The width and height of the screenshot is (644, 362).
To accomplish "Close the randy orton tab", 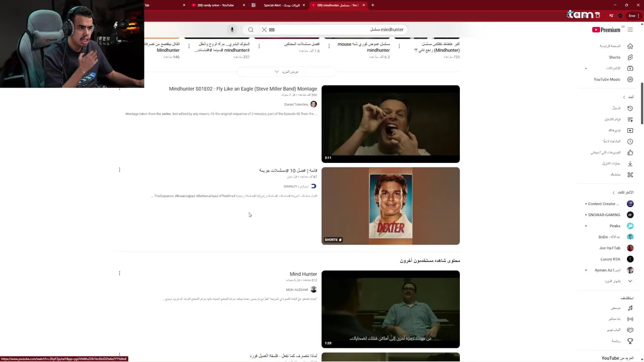I will (244, 5).
